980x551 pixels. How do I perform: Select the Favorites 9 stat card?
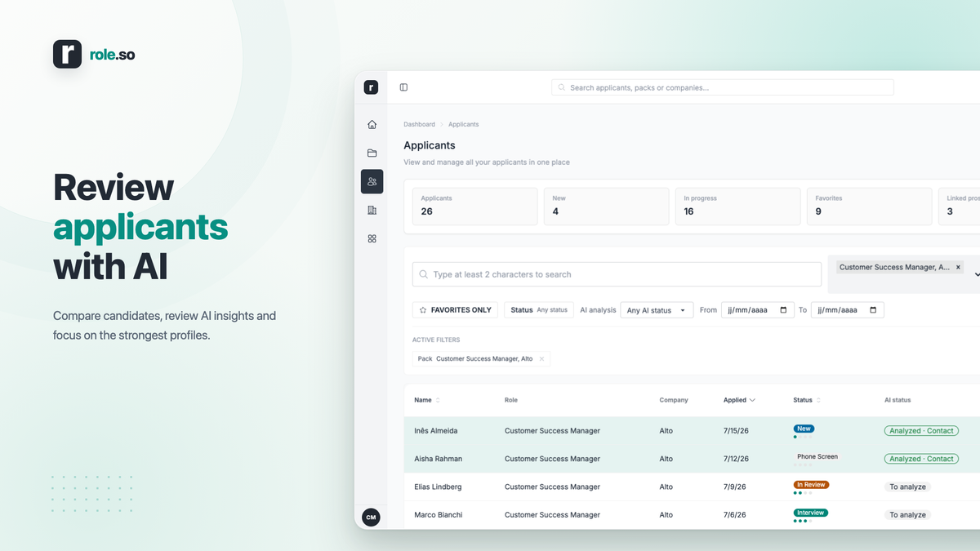pyautogui.click(x=869, y=207)
